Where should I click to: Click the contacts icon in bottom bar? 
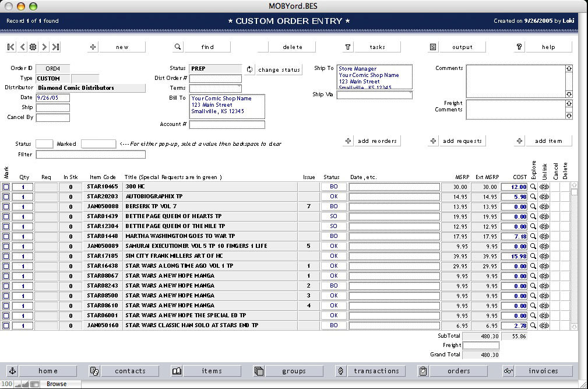94,371
